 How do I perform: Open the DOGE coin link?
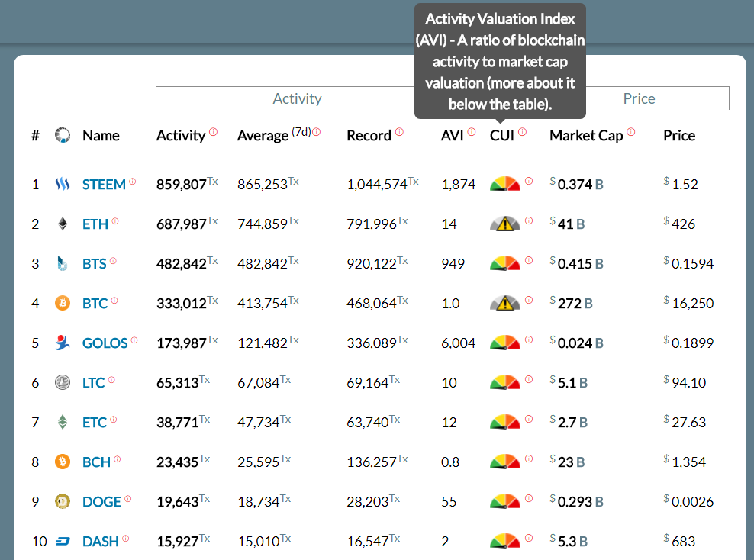click(x=102, y=502)
